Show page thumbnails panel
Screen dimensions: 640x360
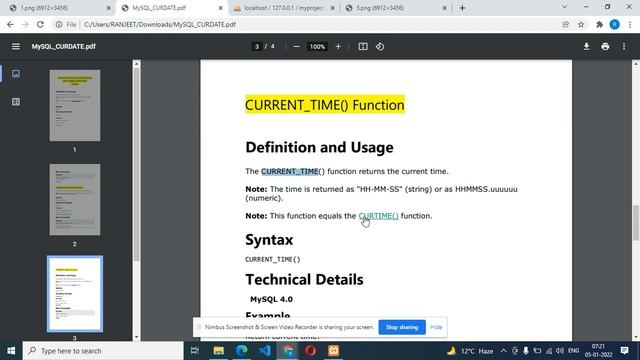[x=16, y=73]
